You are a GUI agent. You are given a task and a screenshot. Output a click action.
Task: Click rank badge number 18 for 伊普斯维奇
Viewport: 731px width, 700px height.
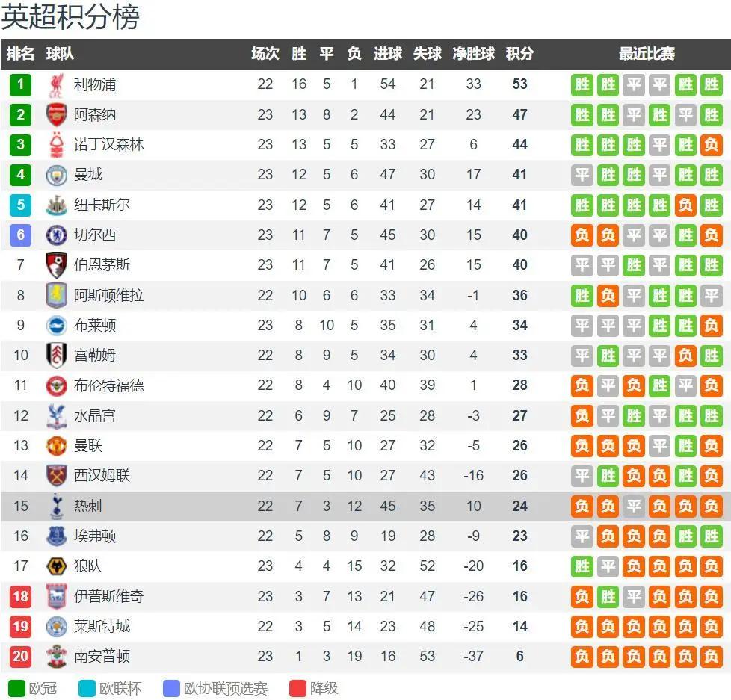click(21, 596)
